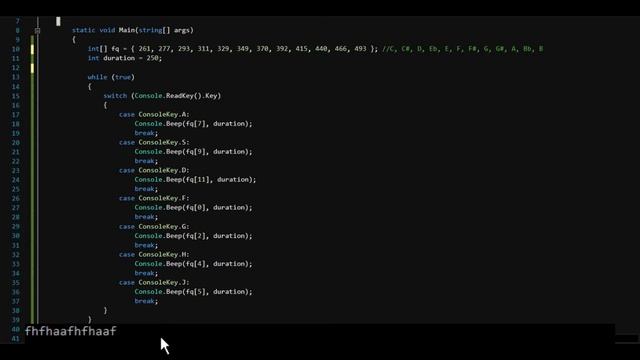Viewport: 640px width, 360px height.
Task: Click 'Console.Beep(fq[9], duration);' line
Action: pyautogui.click(x=193, y=151)
